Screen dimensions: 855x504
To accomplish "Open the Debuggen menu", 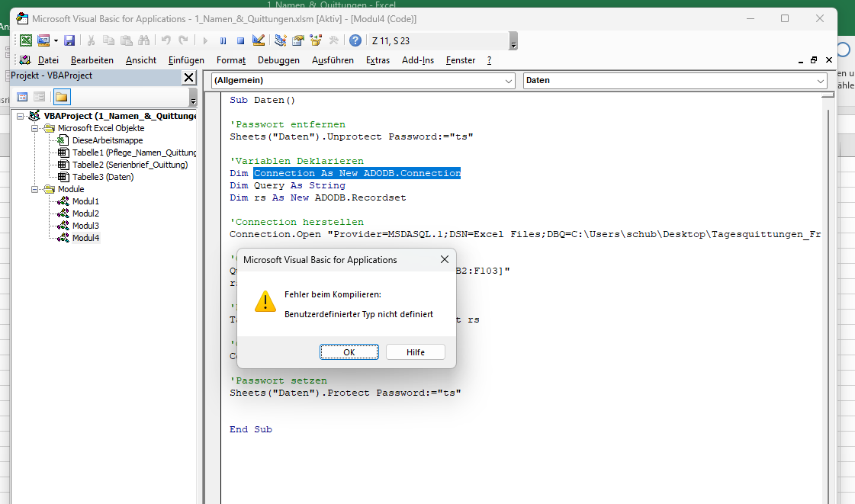I will click(x=278, y=60).
